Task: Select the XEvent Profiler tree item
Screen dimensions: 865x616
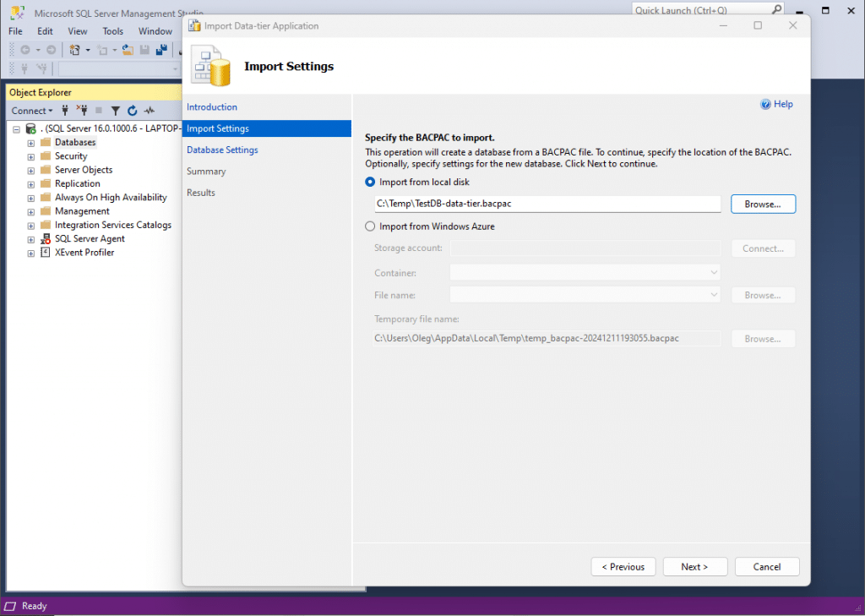Action: click(84, 253)
